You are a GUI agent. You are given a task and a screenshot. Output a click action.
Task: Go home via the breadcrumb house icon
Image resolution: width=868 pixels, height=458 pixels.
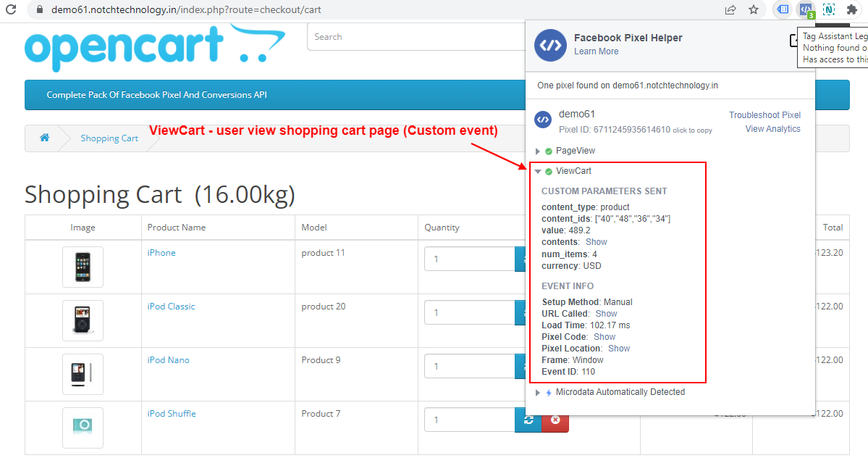click(44, 138)
